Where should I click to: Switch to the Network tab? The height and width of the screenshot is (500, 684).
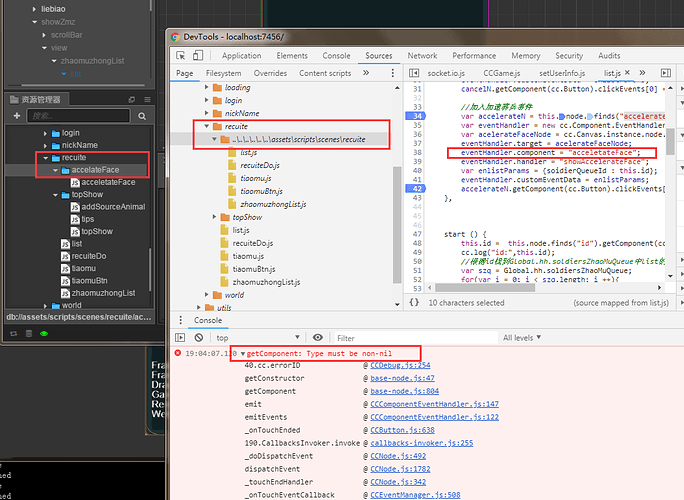422,56
